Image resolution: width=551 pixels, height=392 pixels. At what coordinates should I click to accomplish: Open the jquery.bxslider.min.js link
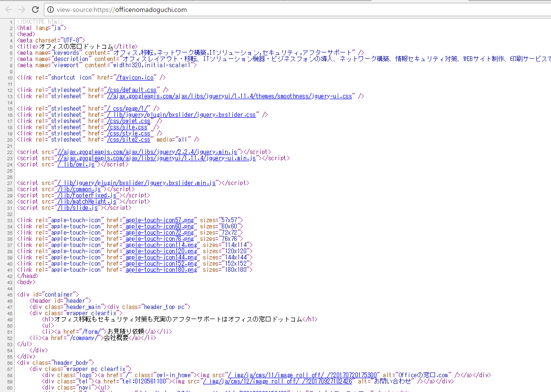(136, 183)
